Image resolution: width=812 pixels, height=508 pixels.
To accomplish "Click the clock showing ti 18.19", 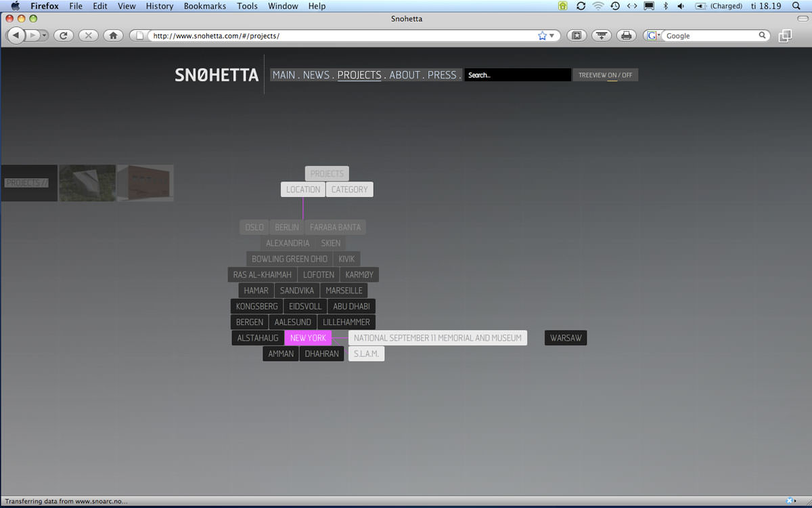I will tap(766, 6).
